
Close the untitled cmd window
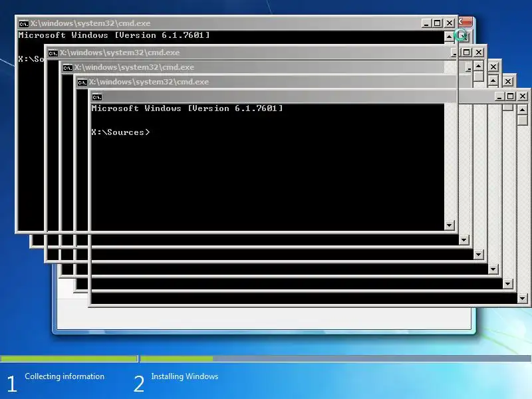pyautogui.click(x=523, y=96)
